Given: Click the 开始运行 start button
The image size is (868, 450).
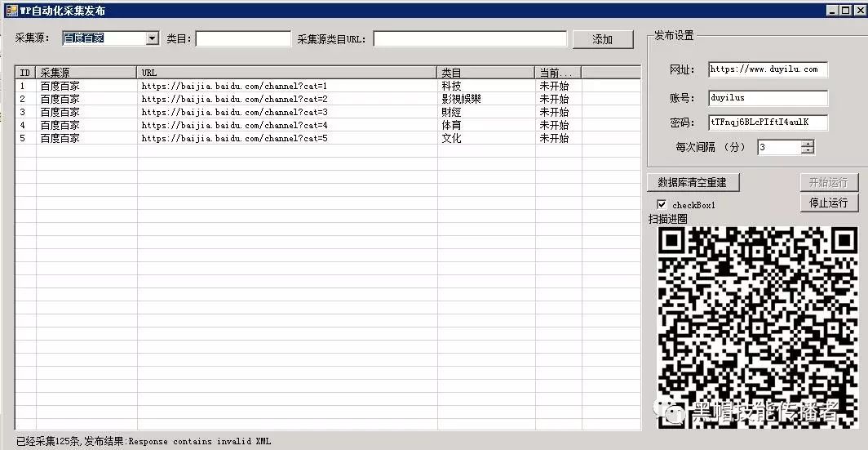Looking at the screenshot, I should point(829,182).
